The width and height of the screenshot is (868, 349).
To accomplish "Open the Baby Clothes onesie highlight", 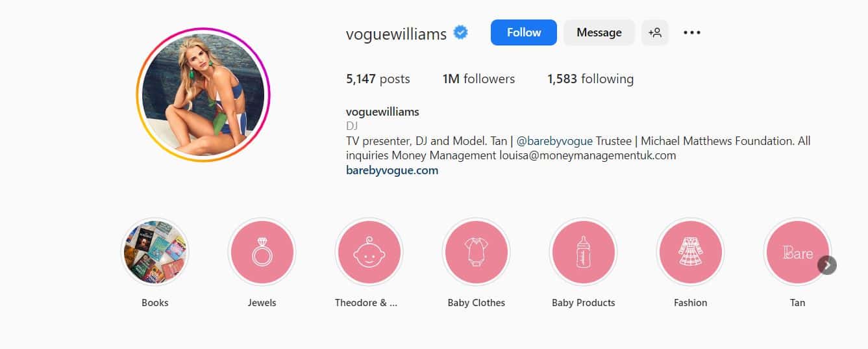I will tap(476, 252).
